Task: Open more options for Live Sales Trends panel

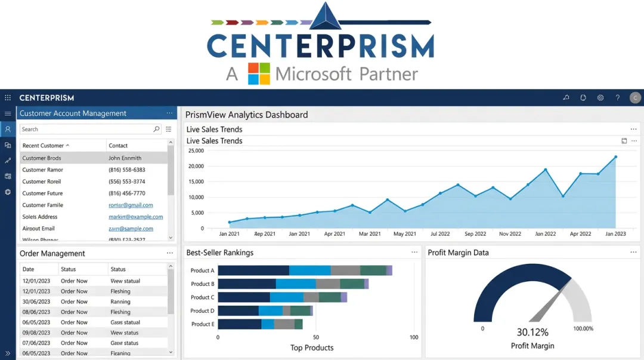Action: pos(633,129)
